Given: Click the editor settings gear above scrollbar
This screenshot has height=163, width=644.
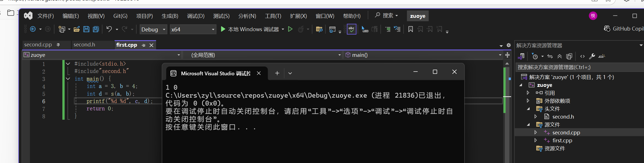Looking at the screenshot, I should click(x=509, y=45).
